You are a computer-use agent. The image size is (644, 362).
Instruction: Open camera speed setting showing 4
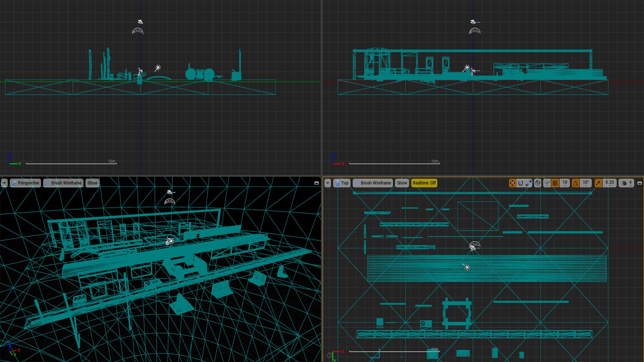(626, 183)
